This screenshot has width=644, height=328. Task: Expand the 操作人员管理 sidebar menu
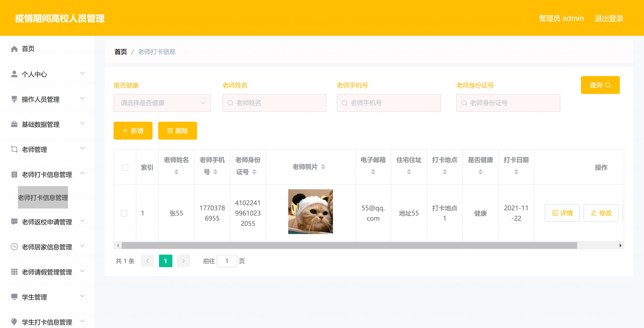click(47, 99)
